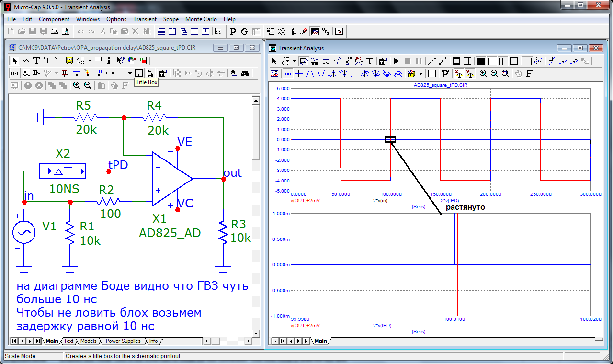Viewport: 613px width, 364px height.
Task: Click the Print icon in main toolbar
Action: [55, 32]
